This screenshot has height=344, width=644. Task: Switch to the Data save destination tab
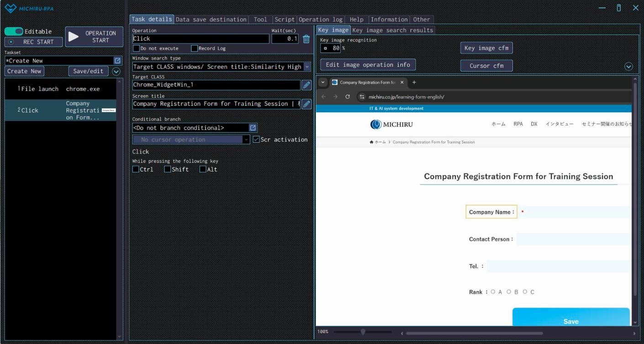(x=211, y=20)
